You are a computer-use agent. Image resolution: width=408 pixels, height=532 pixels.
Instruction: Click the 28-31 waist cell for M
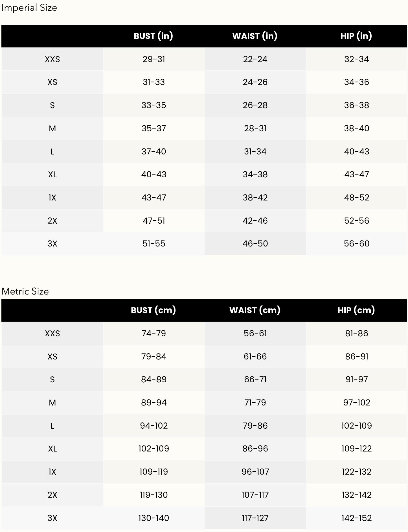click(255, 128)
